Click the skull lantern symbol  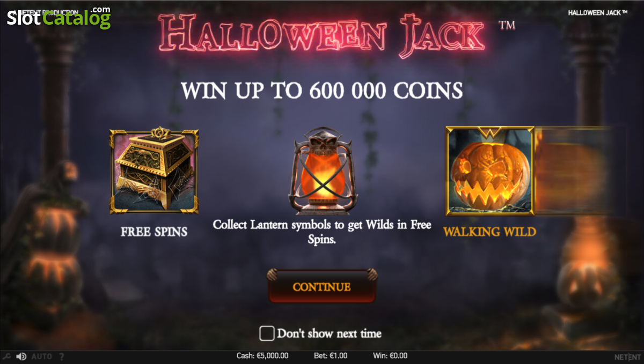point(322,170)
